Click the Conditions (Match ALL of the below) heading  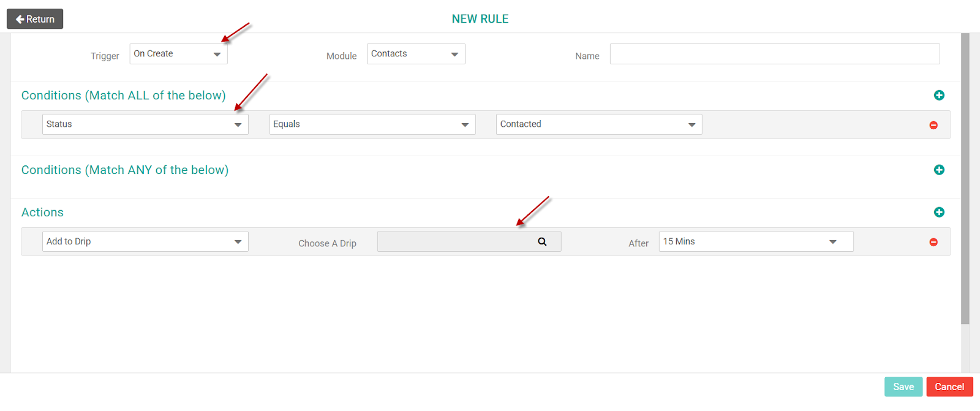(124, 96)
